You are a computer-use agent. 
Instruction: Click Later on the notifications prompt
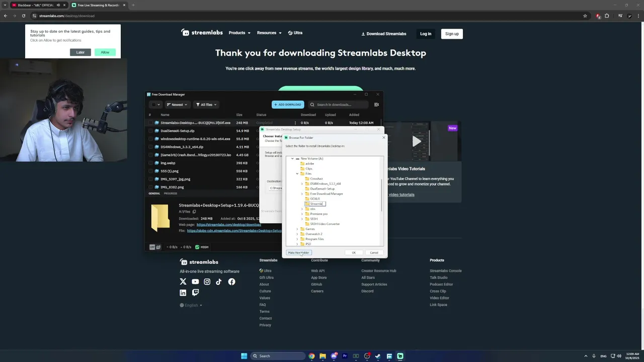pos(80,52)
